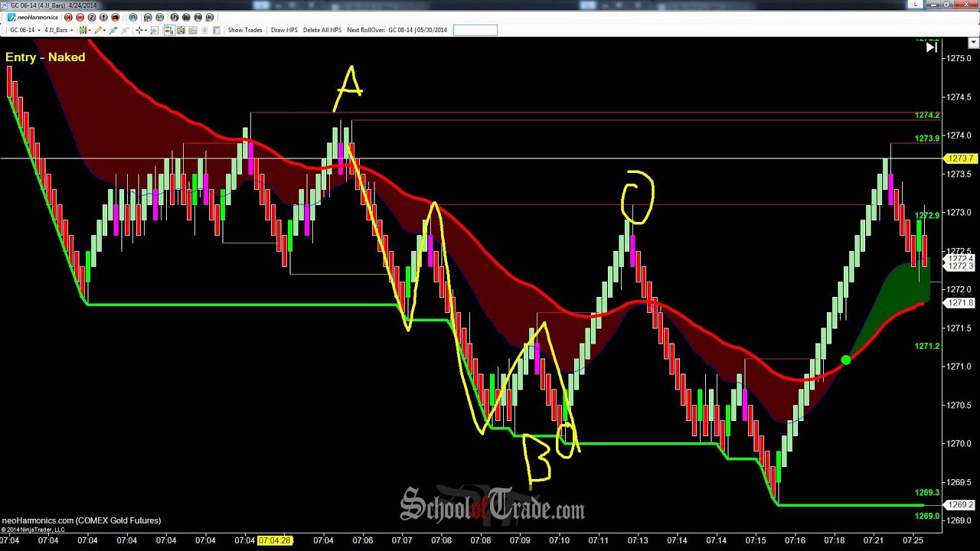
Task: Open the Indicators icon
Action: (193, 30)
